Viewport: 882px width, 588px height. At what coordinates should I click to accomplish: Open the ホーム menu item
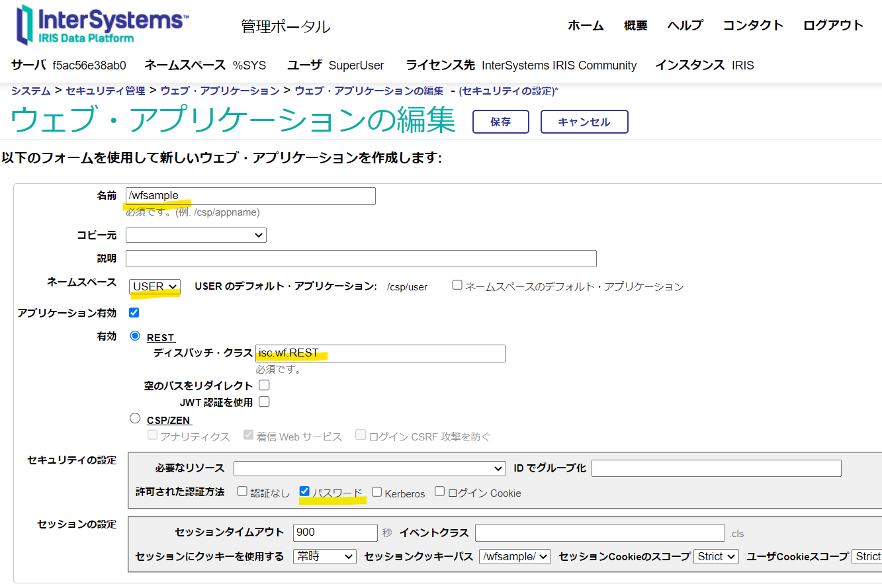click(586, 26)
